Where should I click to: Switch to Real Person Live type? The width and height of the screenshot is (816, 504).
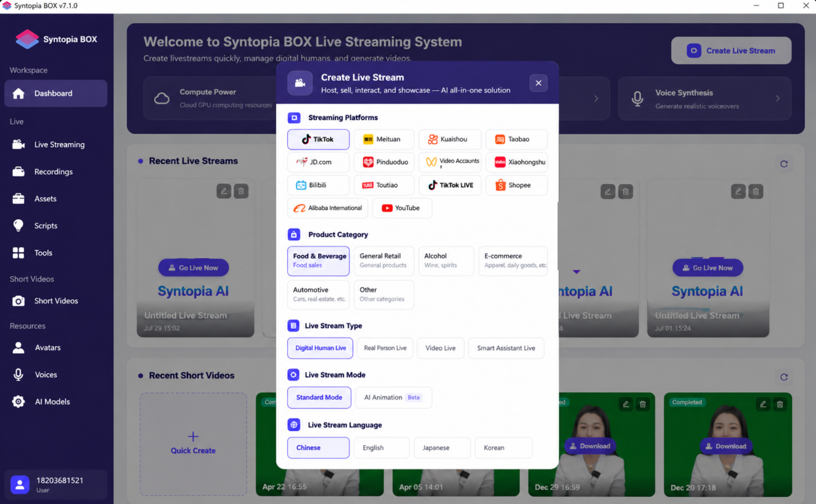point(385,348)
